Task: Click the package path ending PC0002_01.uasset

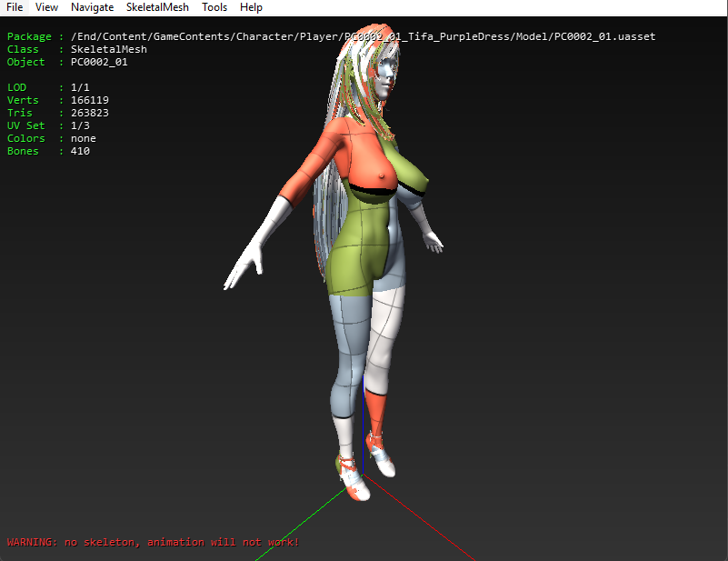Action: click(363, 36)
